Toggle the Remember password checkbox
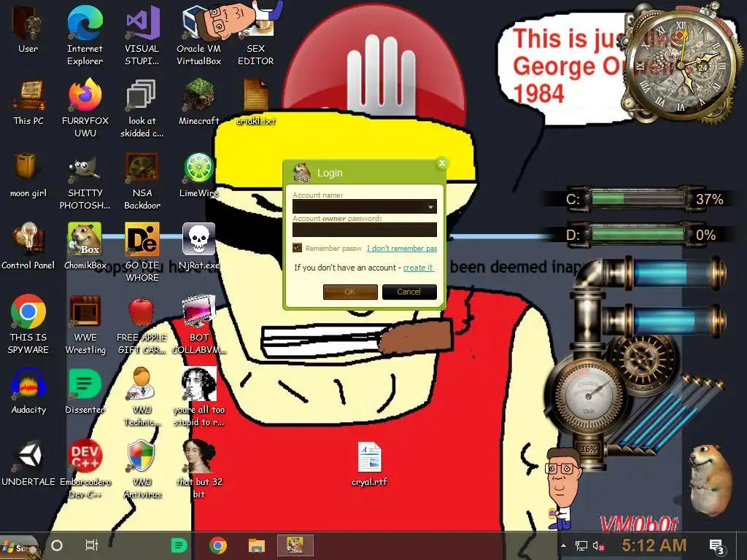The image size is (747, 560). tap(298, 248)
